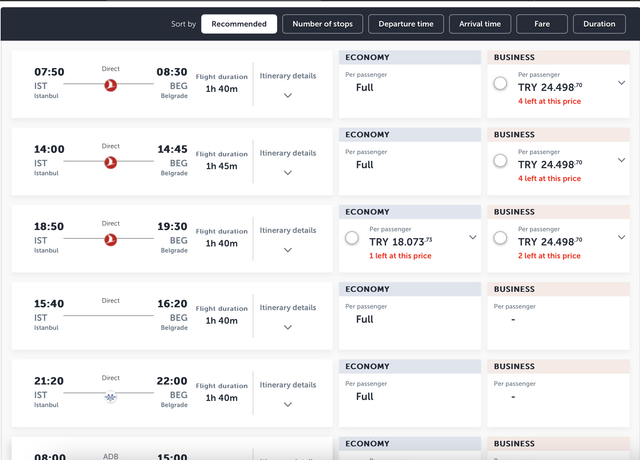Click Turkish Airlines logo on 18:50 flight

(110, 240)
